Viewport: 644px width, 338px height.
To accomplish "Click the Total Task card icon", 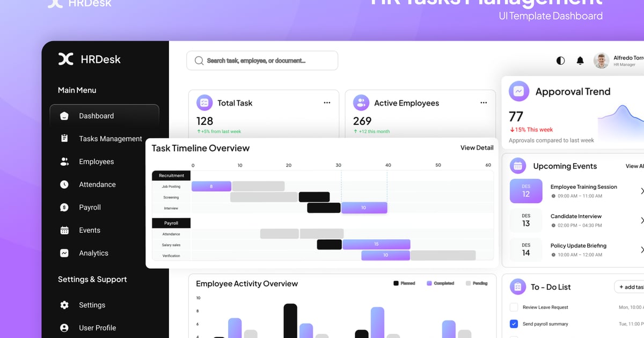I will (x=204, y=102).
